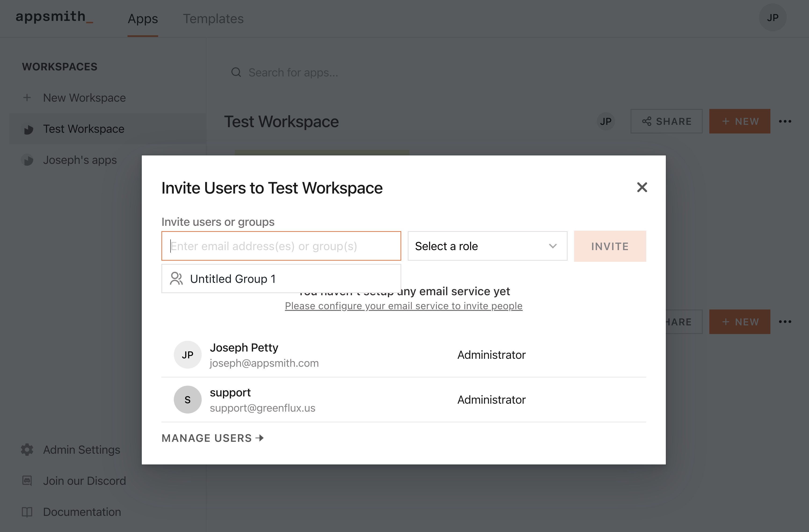
Task: Switch to the Apps tab
Action: tap(143, 19)
